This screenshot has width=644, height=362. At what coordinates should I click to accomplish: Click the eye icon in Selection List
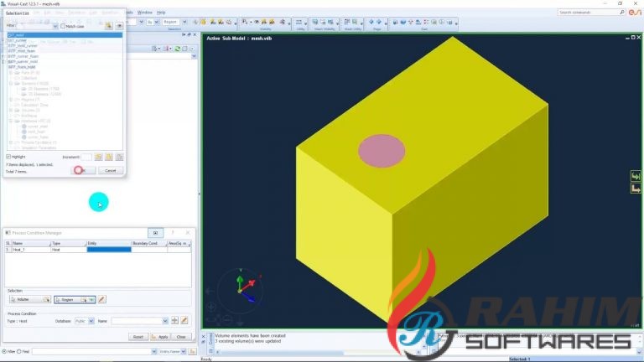(119, 26)
